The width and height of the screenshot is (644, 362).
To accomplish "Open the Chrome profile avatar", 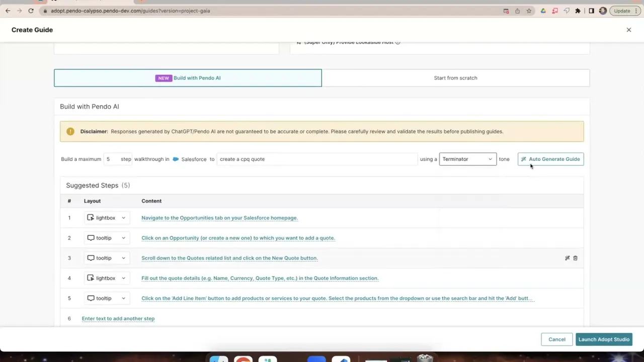I will (x=603, y=11).
